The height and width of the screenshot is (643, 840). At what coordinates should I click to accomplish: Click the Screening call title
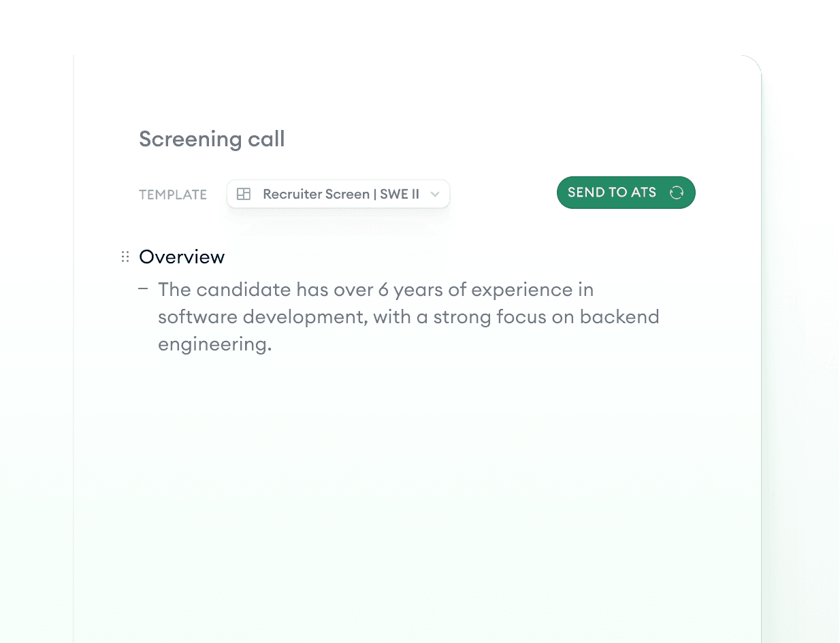coord(212,139)
